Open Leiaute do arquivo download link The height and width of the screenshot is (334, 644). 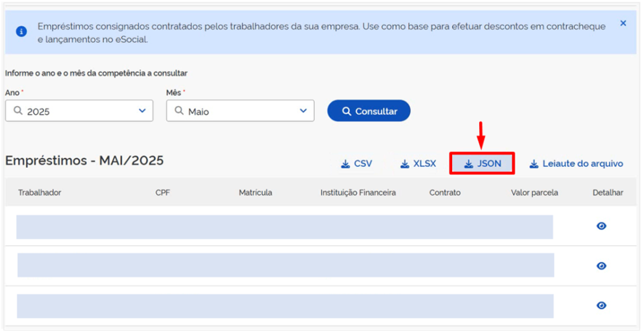pos(576,163)
